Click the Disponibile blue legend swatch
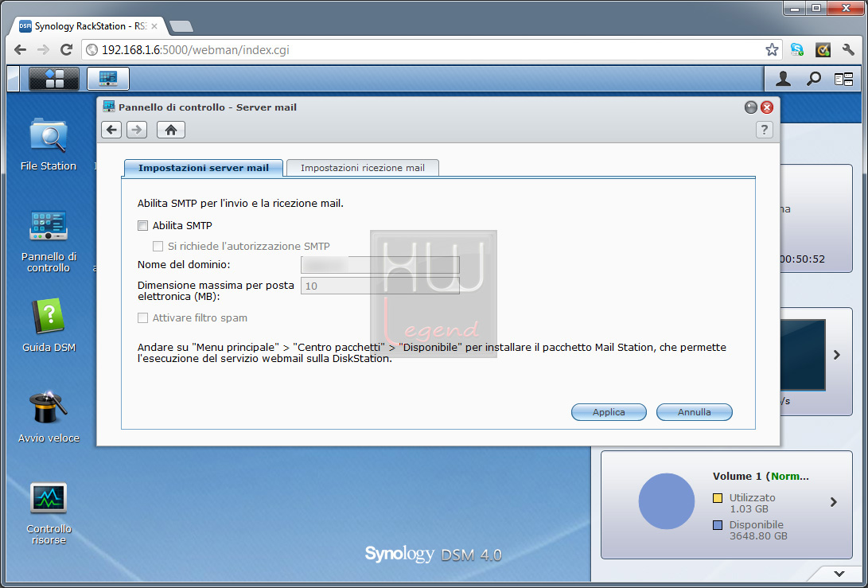The image size is (868, 588). [718, 525]
